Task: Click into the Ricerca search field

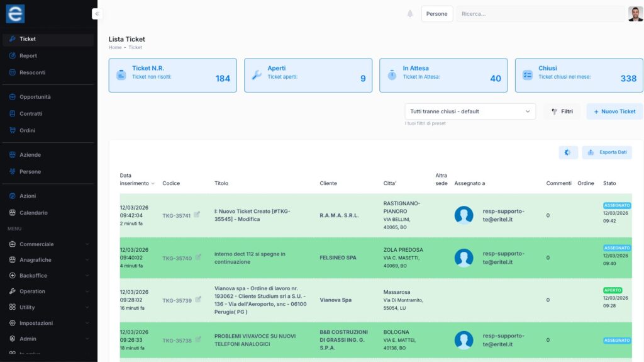Action: (x=540, y=14)
